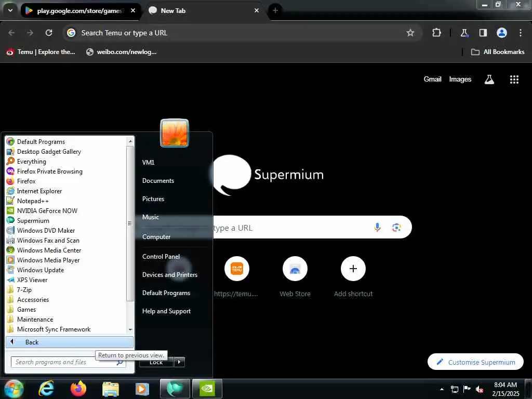This screenshot has height=399, width=532.
Task: Open Windows Media Player taskbar icon
Action: tap(142, 389)
